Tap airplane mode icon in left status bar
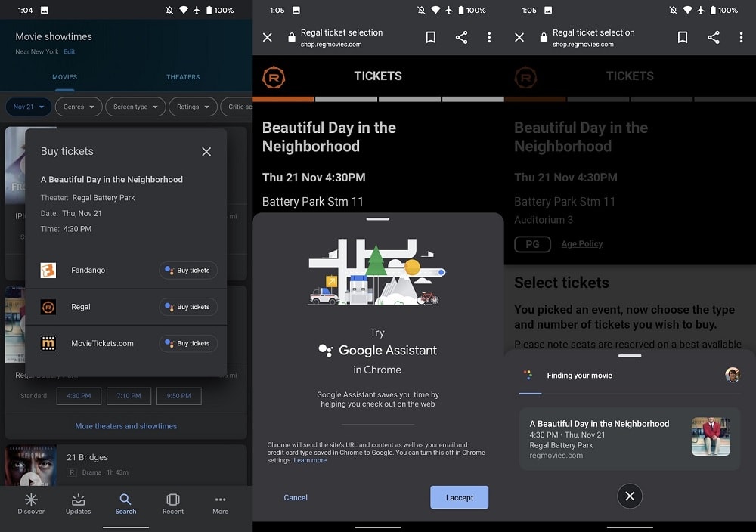 point(197,10)
